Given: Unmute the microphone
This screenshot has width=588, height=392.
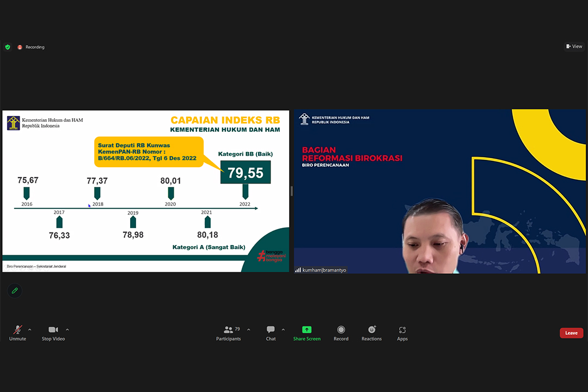Looking at the screenshot, I should [x=17, y=333].
